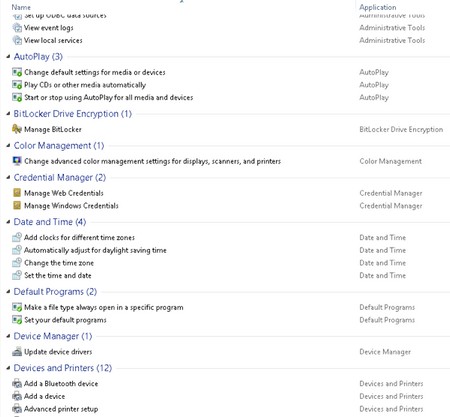
Task: Collapse the Device Manager (1) group arrow
Action: pyautogui.click(x=8, y=336)
